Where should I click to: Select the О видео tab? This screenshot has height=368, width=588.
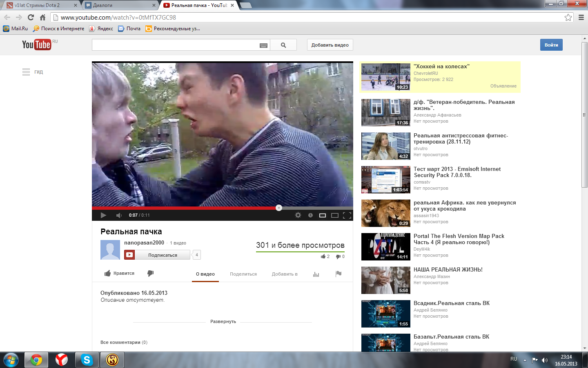coord(205,274)
